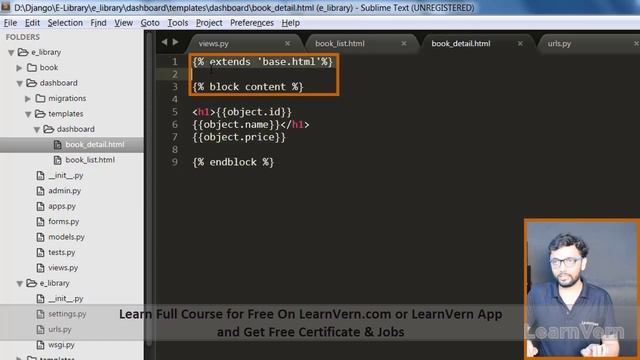Open admin.py in the sidebar
Image resolution: width=640 pixels, height=360 pixels.
(64, 191)
